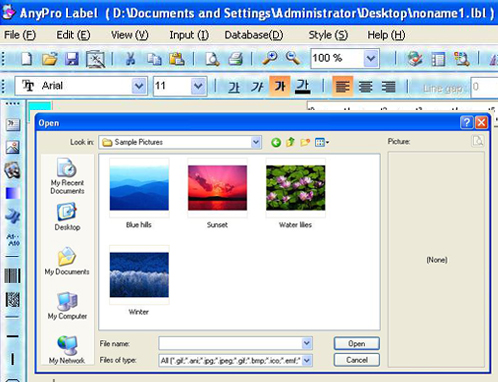Select right text alignment
Screen dimensions: 498x382
point(389,87)
